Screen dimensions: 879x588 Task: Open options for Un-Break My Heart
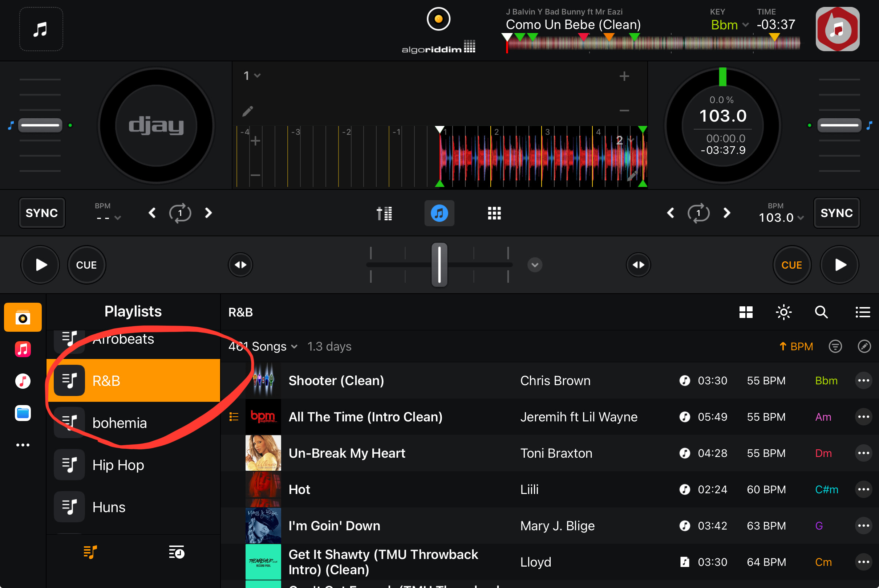863,453
